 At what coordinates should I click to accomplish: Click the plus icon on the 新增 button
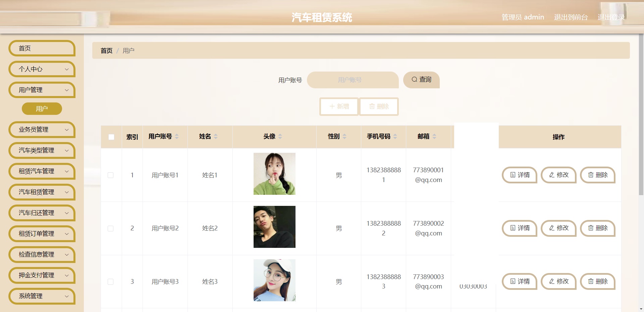point(332,106)
